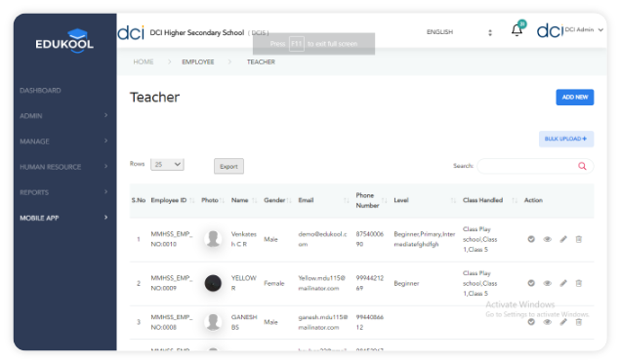Click the EDUKOOL logo in sidebar
This screenshot has width=620, height=364.
(64, 41)
